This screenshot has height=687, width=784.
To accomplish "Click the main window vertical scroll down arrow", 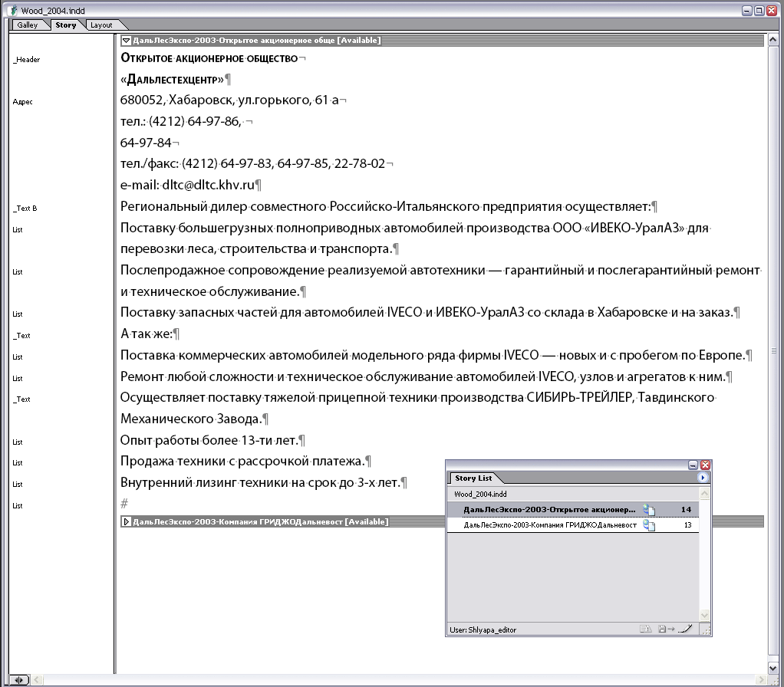I will pyautogui.click(x=772, y=668).
